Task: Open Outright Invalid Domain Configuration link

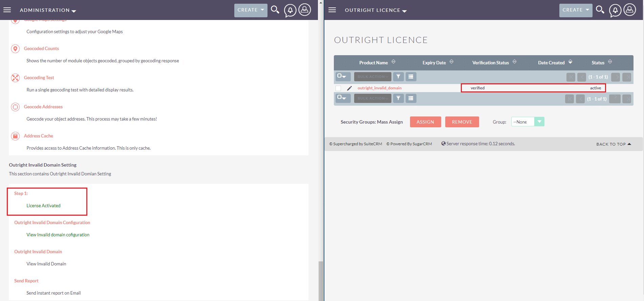Action: [x=52, y=223]
